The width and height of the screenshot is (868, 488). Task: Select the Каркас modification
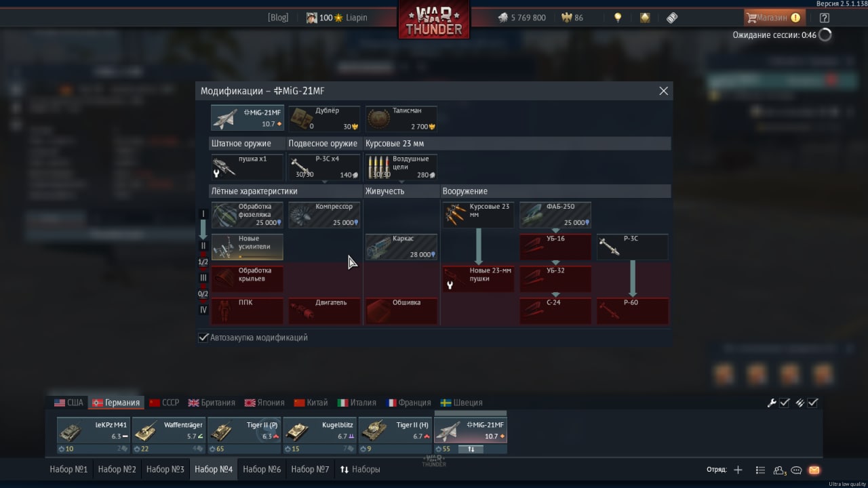pos(401,247)
